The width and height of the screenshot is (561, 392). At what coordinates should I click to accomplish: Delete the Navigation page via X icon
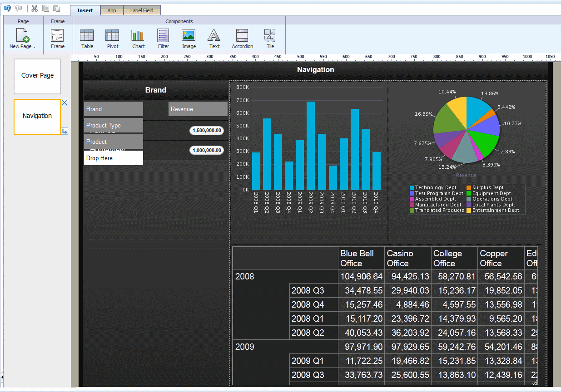[x=65, y=103]
